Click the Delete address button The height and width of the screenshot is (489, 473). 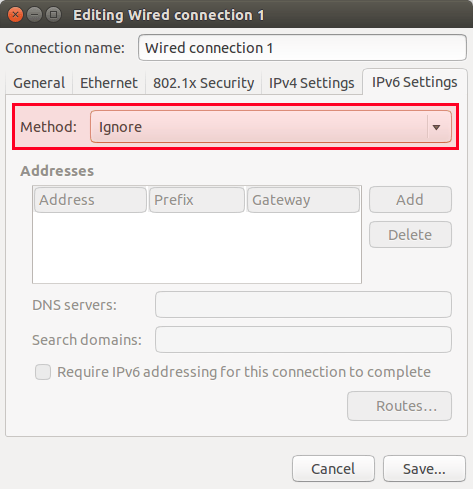pyautogui.click(x=410, y=235)
